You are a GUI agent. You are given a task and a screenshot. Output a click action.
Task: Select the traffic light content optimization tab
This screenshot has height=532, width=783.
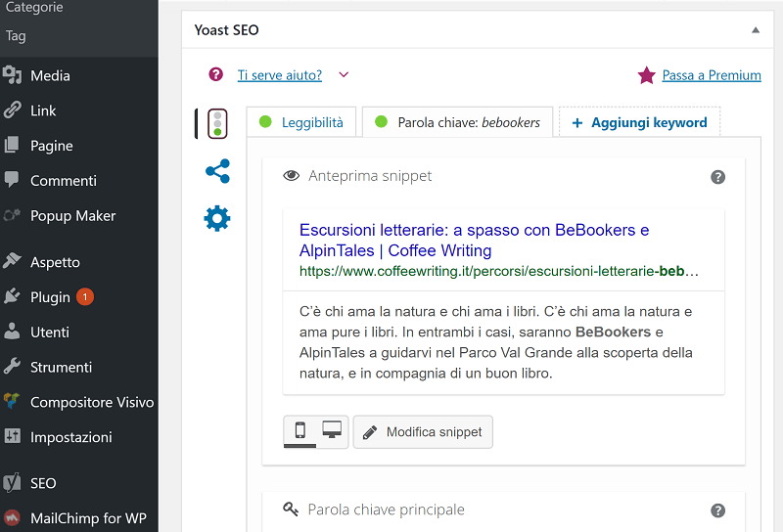point(217,124)
